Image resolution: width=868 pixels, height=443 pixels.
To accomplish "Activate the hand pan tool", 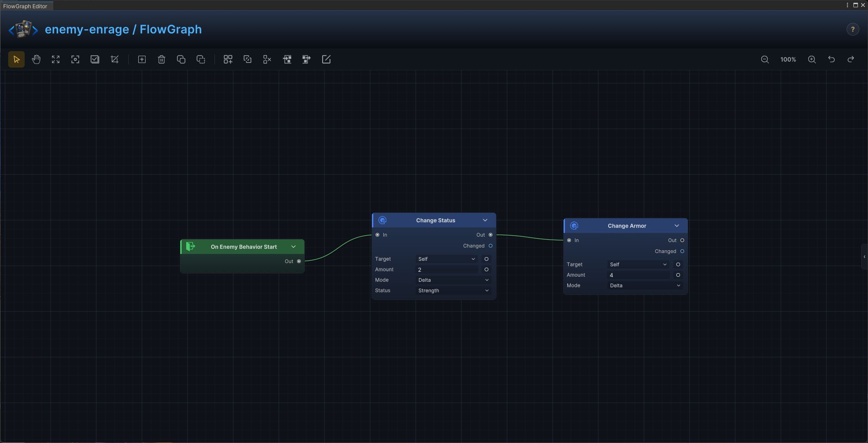I will pos(36,59).
